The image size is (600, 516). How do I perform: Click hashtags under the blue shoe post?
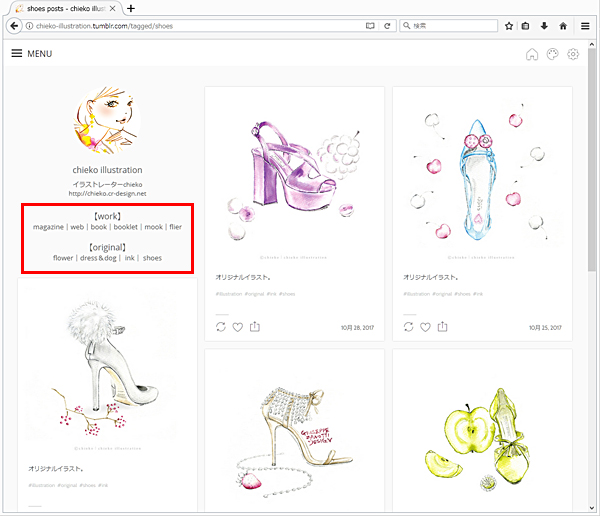(443, 294)
